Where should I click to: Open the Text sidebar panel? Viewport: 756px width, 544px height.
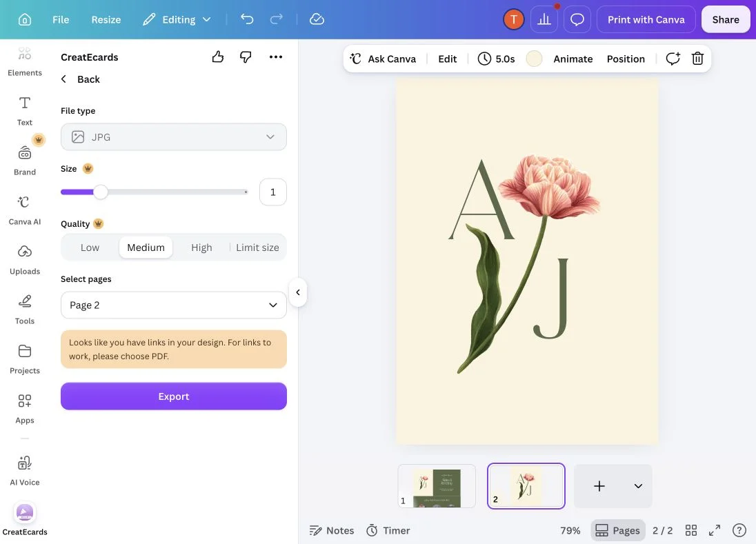[25, 111]
